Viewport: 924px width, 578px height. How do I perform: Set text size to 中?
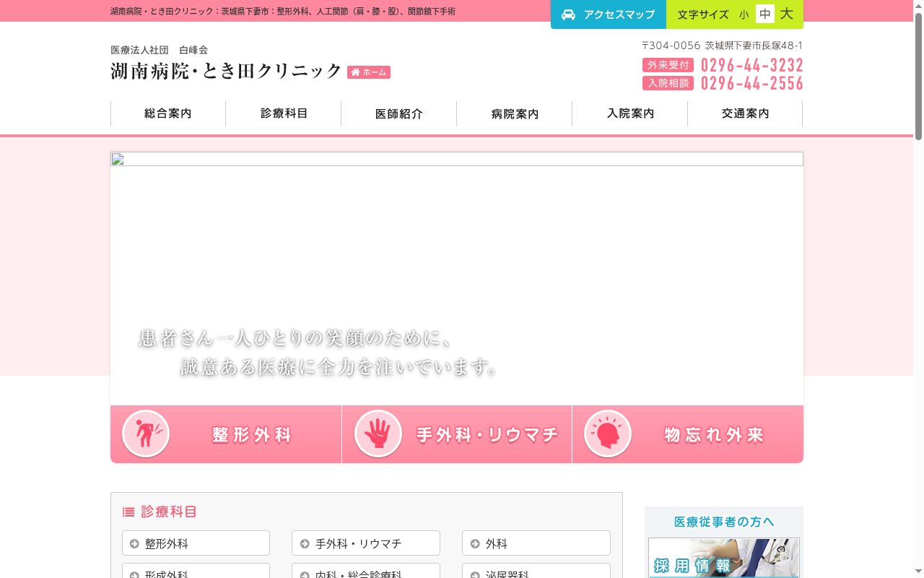pos(765,14)
